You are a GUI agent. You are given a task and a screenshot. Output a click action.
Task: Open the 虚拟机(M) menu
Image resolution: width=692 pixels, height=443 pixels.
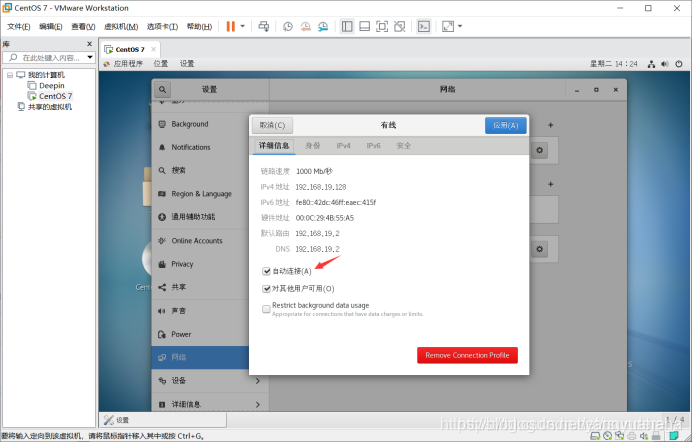point(121,27)
